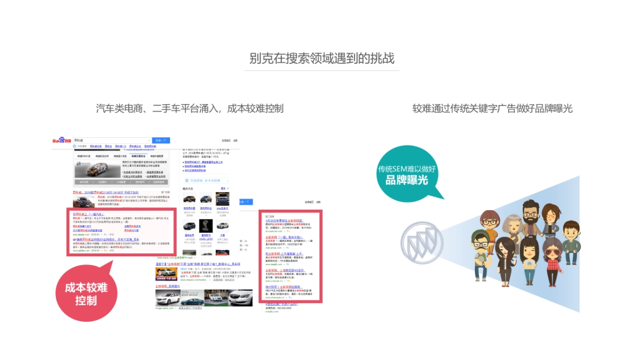Viewport: 644px width, 362px height.
Task: Expand the dropdown beside news.bitauto.com
Action: point(209,280)
